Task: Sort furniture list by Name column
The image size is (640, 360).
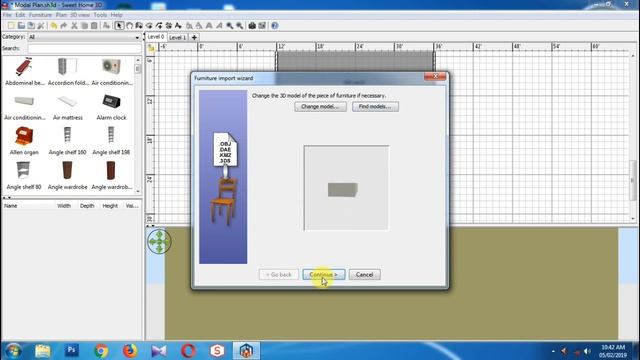Action: click(29, 206)
